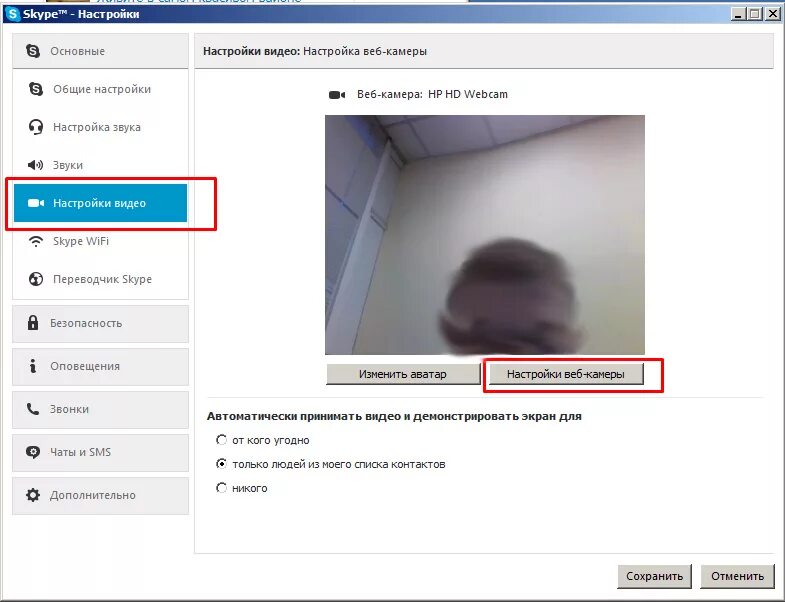Click the headset icon for Настройка звука

point(36,127)
